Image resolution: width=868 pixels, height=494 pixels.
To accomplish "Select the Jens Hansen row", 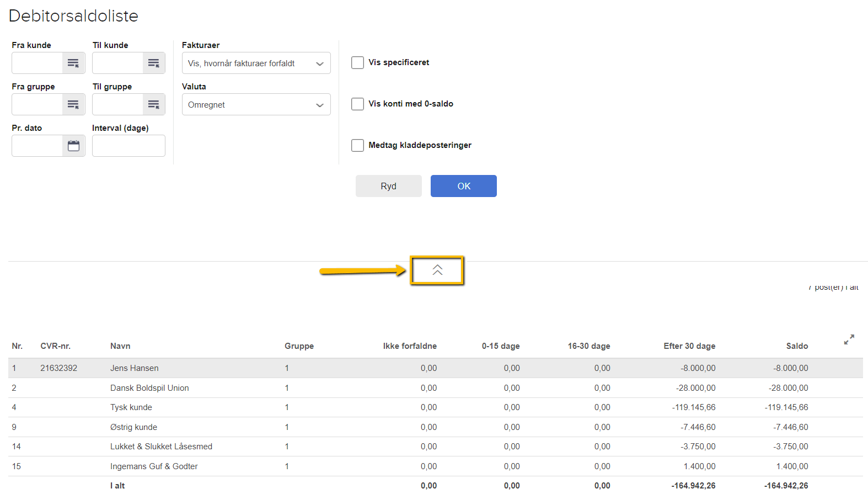I will [134, 368].
